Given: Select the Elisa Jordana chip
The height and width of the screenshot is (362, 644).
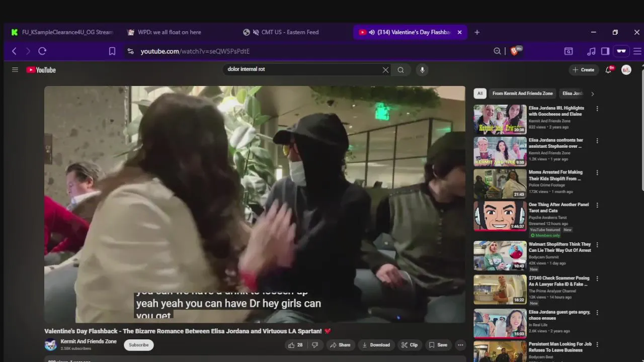Looking at the screenshot, I should (x=573, y=94).
